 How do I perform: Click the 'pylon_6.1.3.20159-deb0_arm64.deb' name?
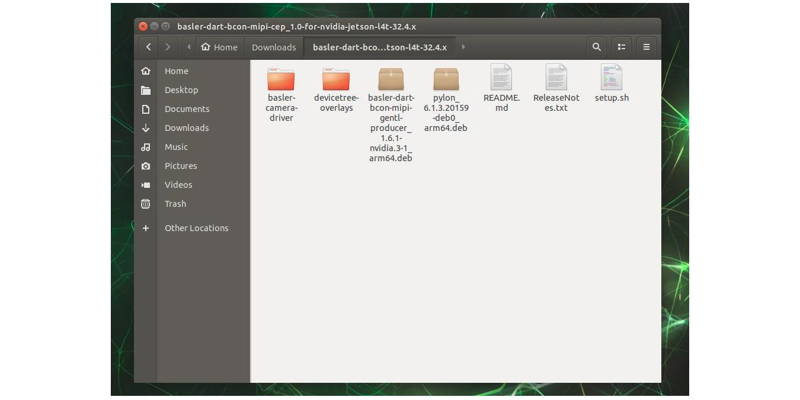[x=446, y=113]
